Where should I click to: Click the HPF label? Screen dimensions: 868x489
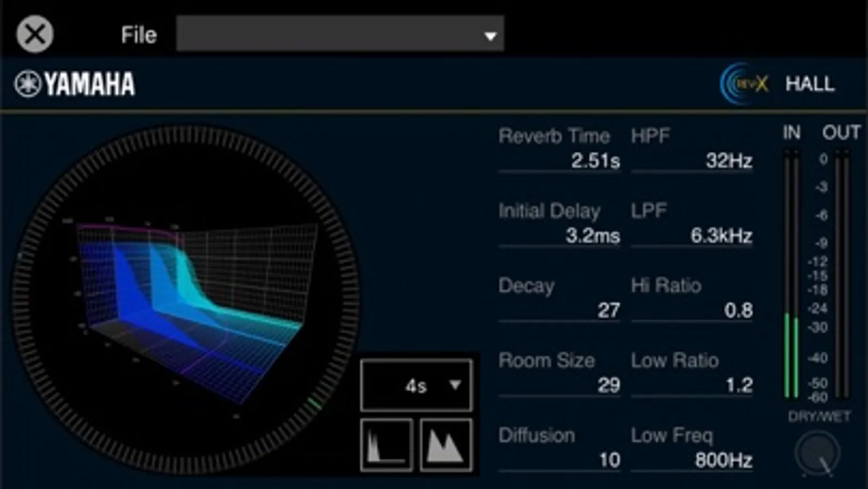click(x=650, y=136)
